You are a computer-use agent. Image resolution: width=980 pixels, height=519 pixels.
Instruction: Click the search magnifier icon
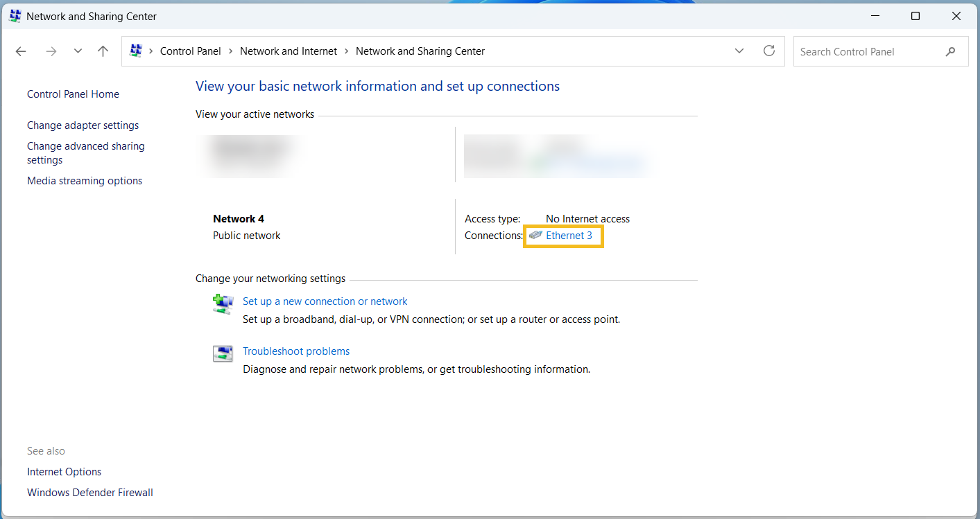[950, 51]
